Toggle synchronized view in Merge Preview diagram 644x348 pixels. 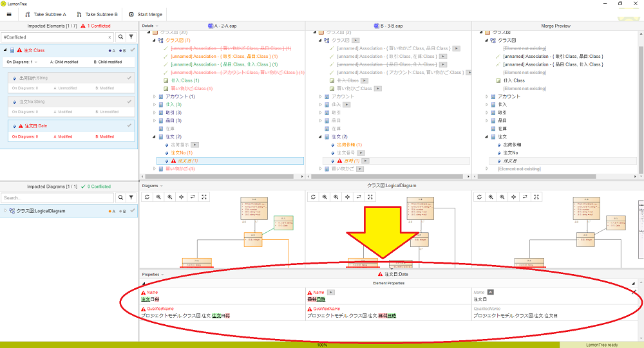tap(525, 197)
